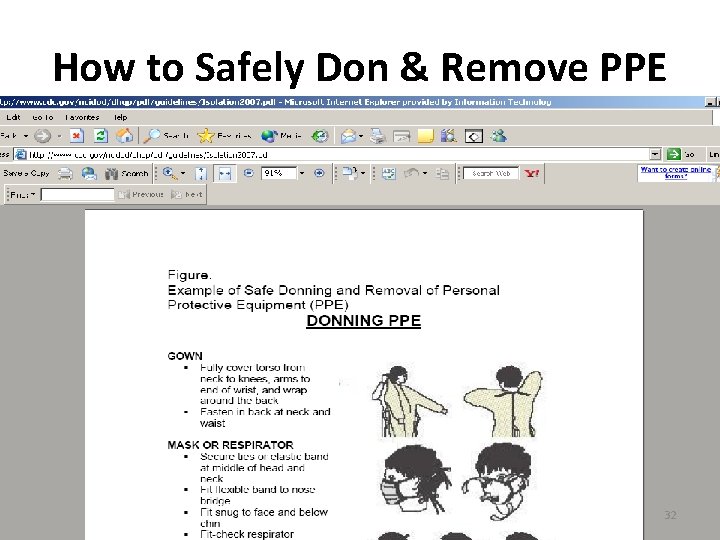
Task: Select the Fit Width view icon
Action: tap(225, 174)
